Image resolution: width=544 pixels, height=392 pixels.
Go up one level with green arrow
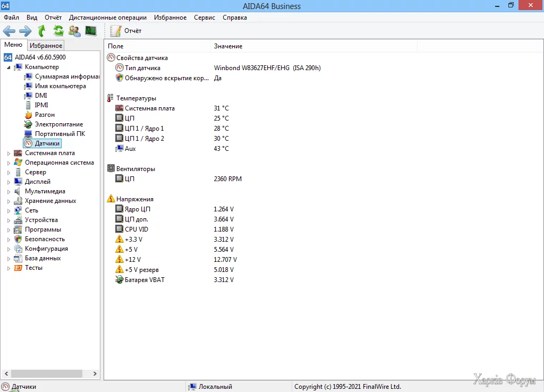coord(41,31)
